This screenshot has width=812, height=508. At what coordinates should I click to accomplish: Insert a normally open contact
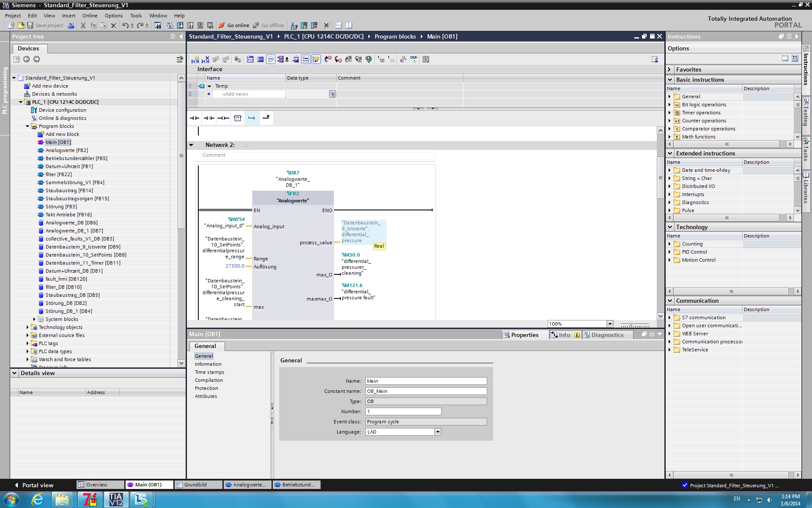pyautogui.click(x=194, y=118)
